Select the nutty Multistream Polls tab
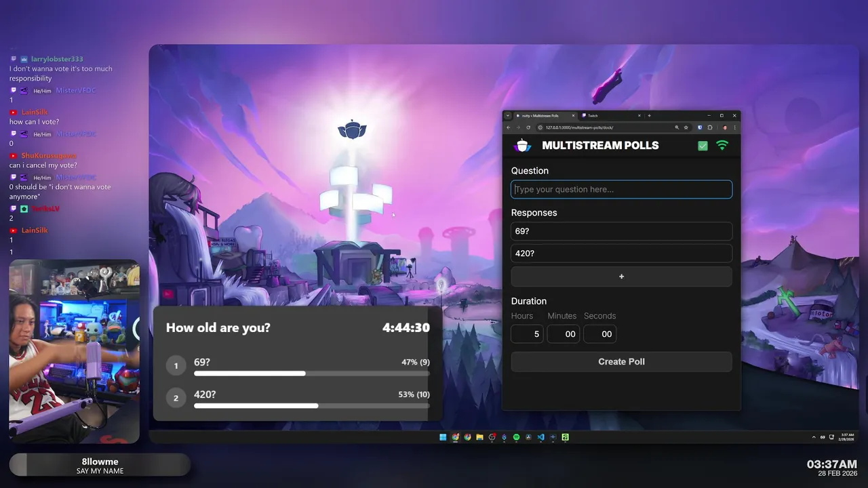 [x=545, y=116]
